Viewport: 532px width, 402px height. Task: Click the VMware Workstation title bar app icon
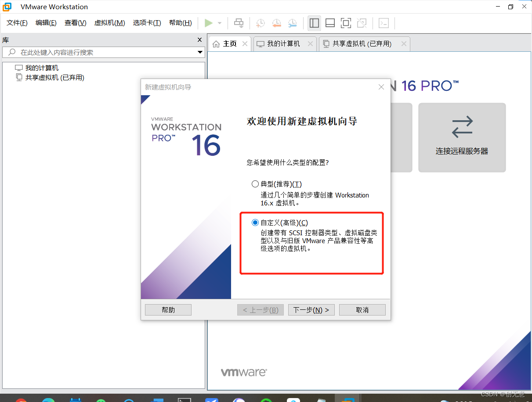7,7
